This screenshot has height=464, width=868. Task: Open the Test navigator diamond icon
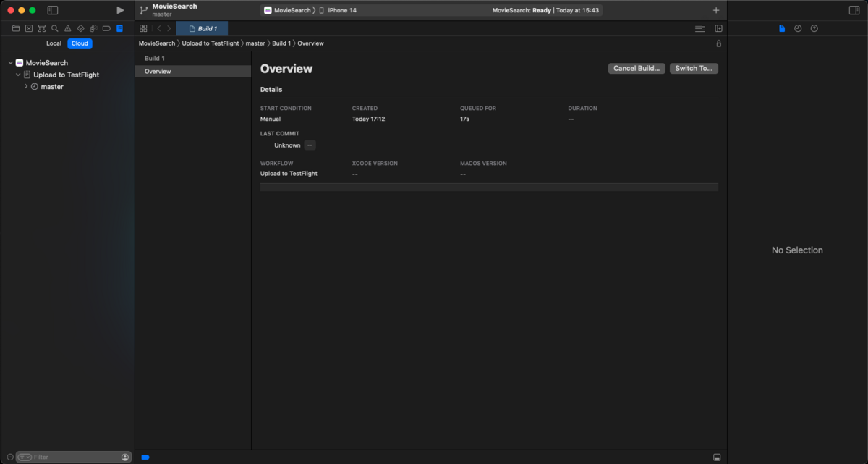click(x=81, y=28)
